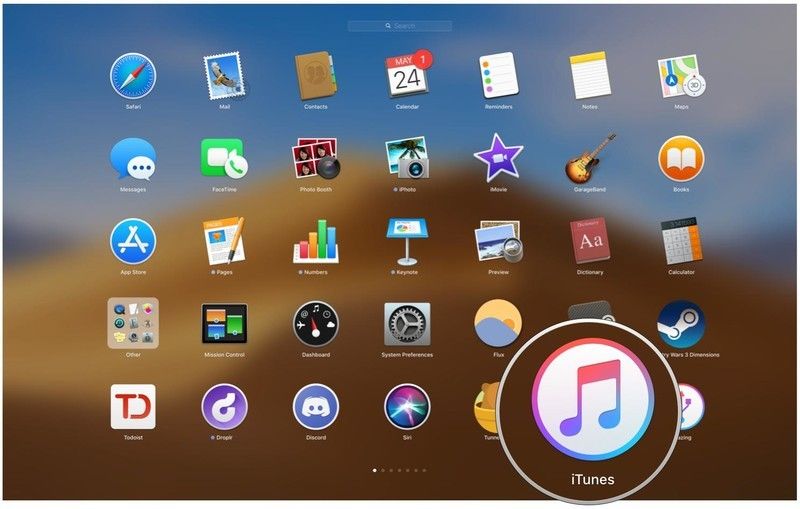Open the Messages app

[133, 159]
